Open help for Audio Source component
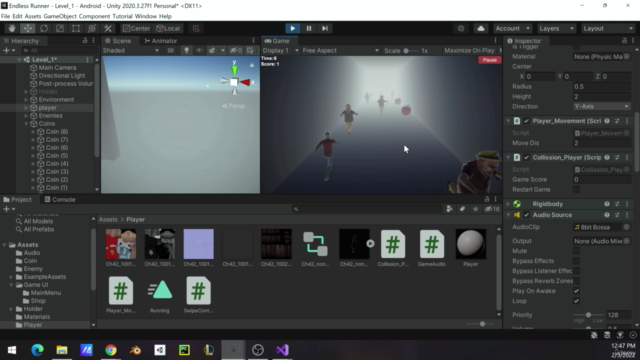The width and height of the screenshot is (640, 360). click(607, 215)
